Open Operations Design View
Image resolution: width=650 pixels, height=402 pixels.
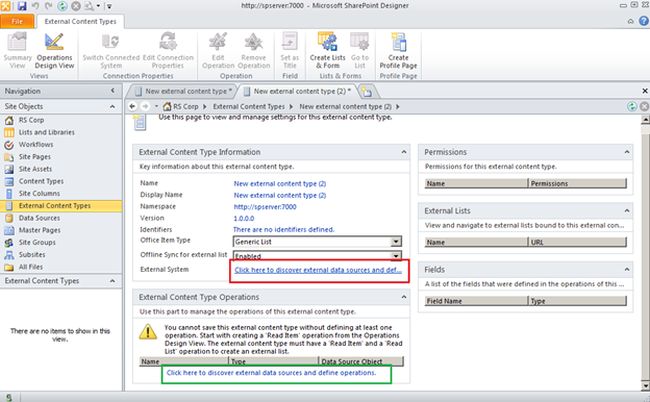click(54, 51)
